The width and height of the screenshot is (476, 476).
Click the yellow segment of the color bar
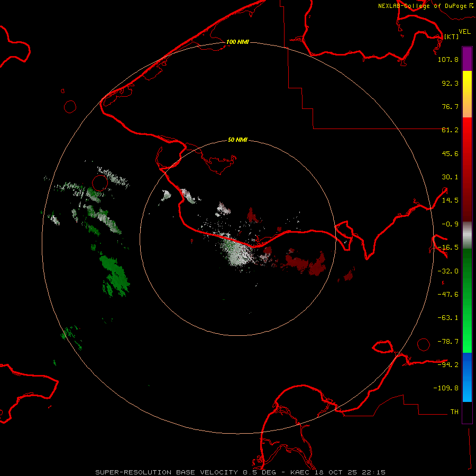tap(467, 82)
